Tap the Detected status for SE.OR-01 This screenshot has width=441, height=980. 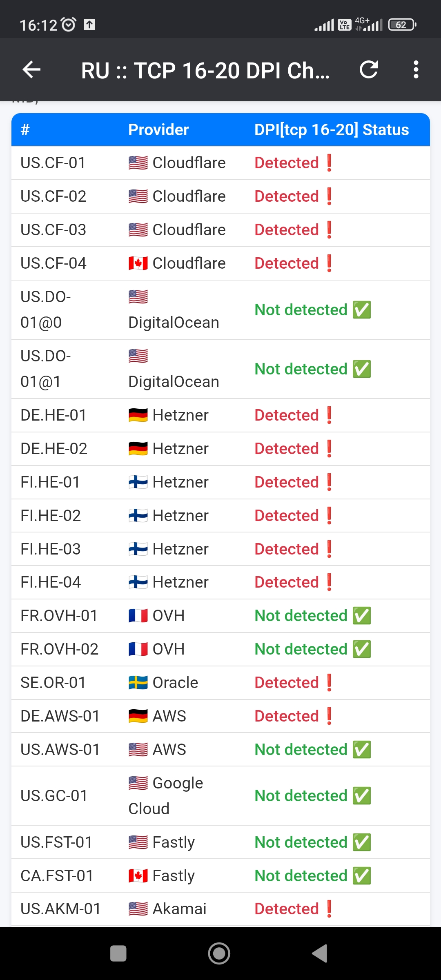click(x=287, y=683)
